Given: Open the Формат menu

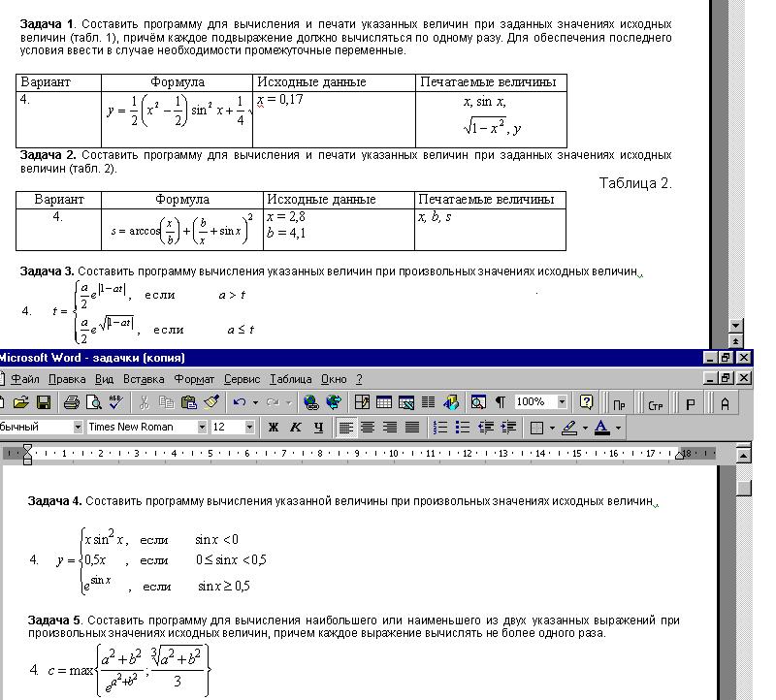Looking at the screenshot, I should point(194,379).
